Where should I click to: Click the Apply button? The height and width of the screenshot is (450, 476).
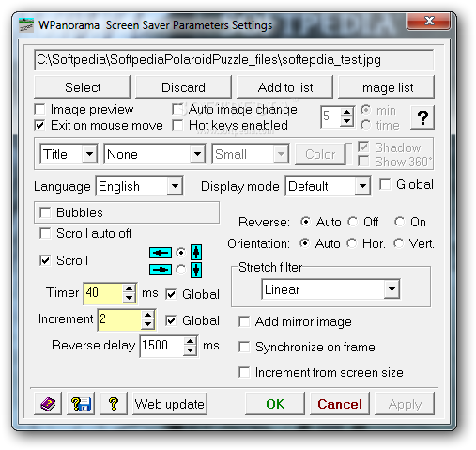(x=405, y=404)
